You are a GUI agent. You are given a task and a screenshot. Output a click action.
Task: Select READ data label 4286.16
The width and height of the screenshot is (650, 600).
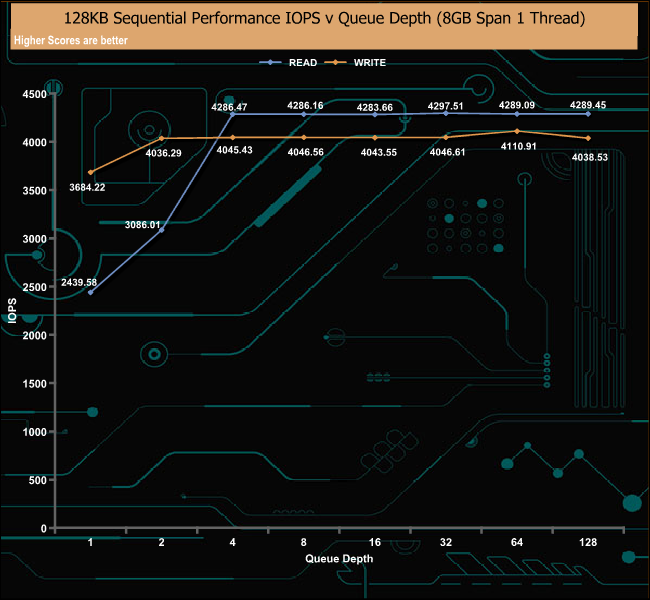pyautogui.click(x=305, y=106)
